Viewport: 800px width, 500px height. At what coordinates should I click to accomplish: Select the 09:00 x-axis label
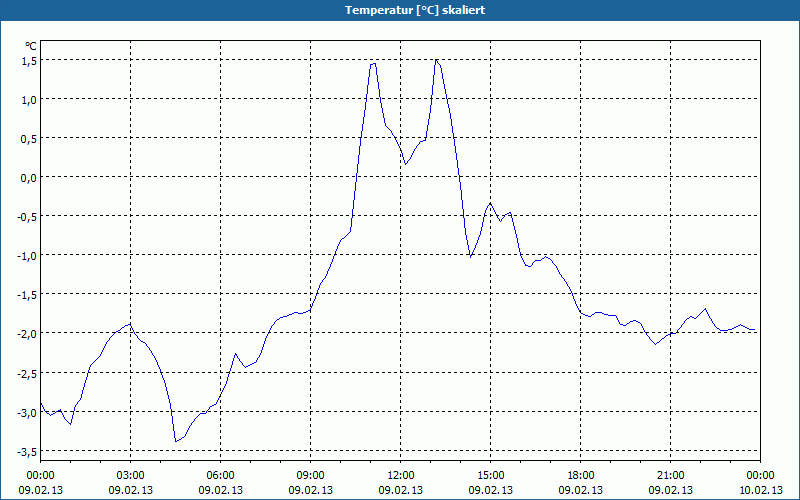pos(311,476)
